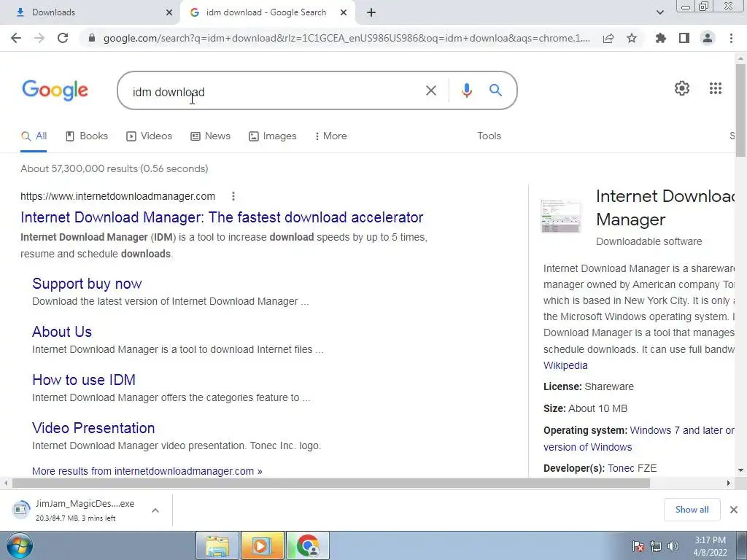Open site info via the padlock icon
Image resolution: width=747 pixels, height=560 pixels.
tap(92, 38)
